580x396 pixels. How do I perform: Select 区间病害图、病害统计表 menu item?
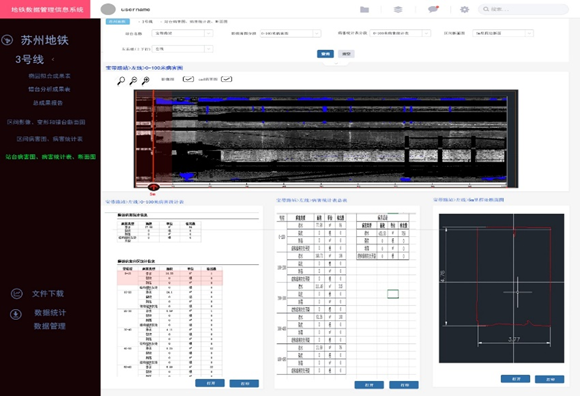[50, 139]
